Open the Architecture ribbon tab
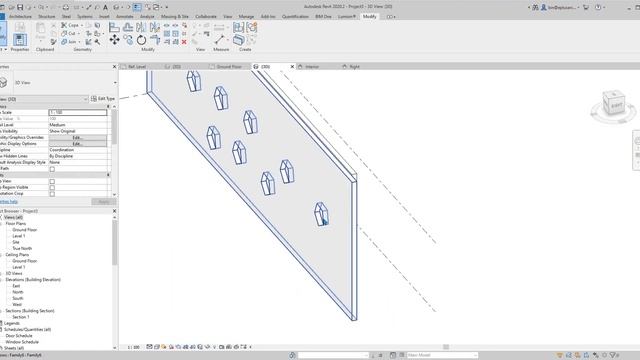 pos(20,16)
